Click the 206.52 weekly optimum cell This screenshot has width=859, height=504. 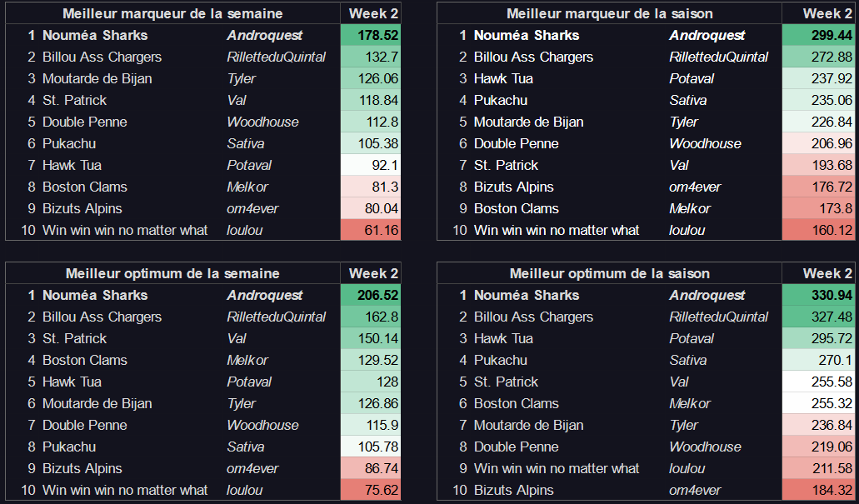[x=371, y=295]
